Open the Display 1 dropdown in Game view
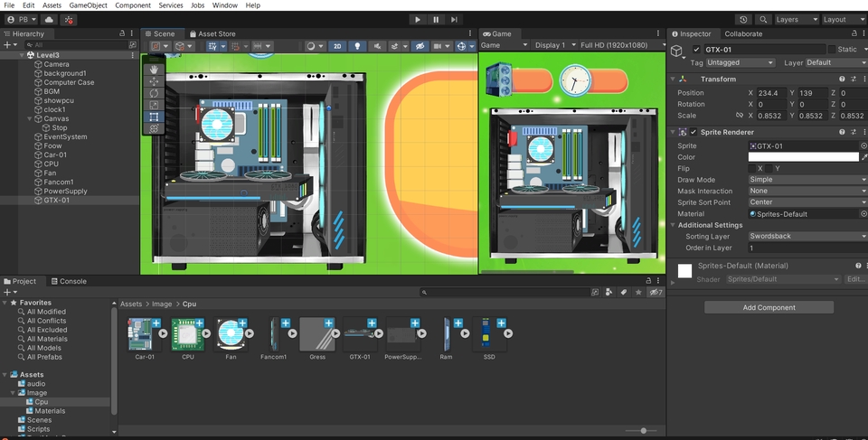868x440 pixels. pos(555,45)
